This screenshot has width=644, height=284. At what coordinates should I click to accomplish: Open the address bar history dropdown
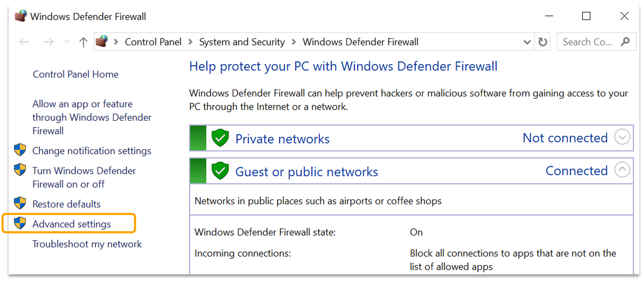click(527, 42)
